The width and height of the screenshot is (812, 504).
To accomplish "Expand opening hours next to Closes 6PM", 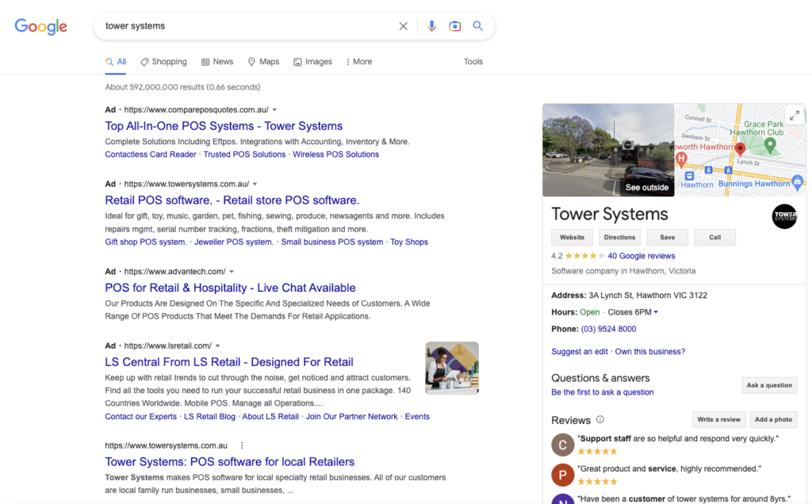I will point(656,312).
